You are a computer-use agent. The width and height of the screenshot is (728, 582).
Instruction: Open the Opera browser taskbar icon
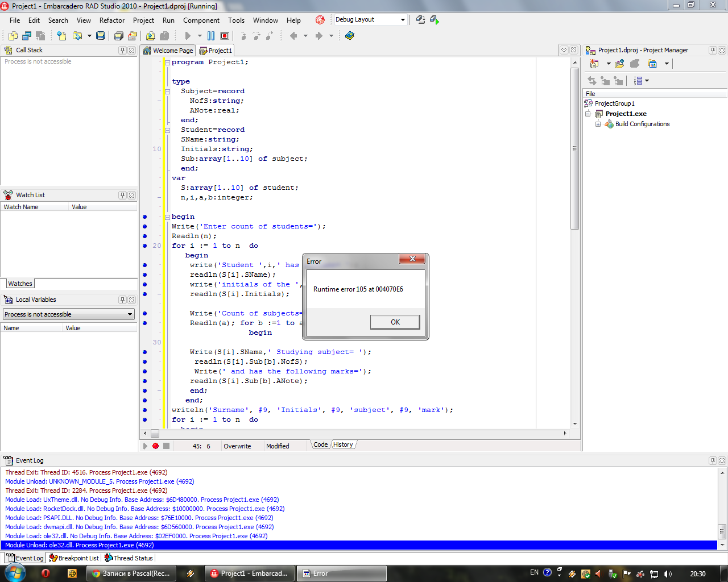coord(45,573)
